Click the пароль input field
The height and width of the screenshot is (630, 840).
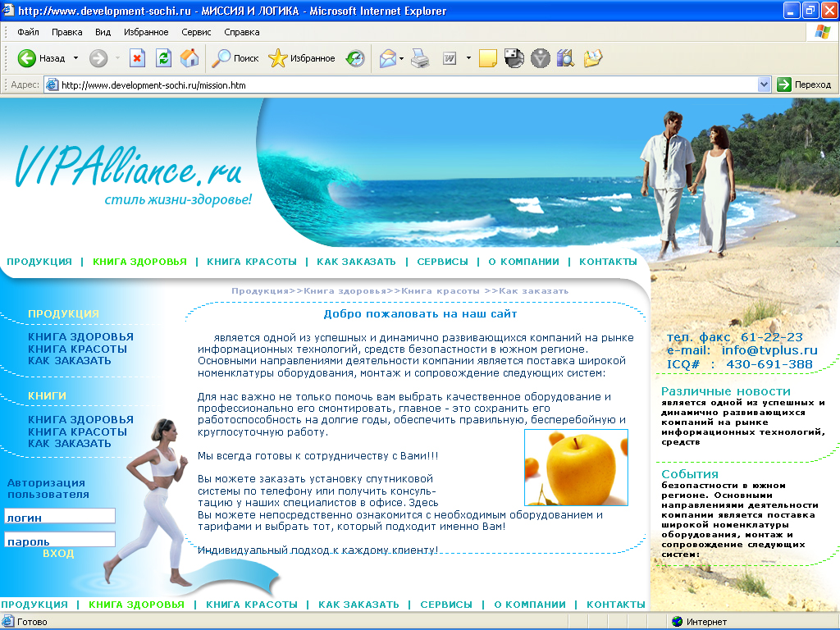pyautogui.click(x=60, y=540)
